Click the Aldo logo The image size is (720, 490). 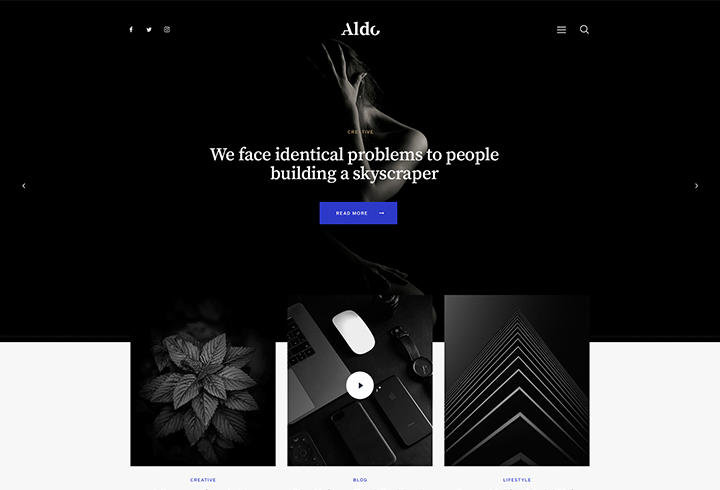(360, 29)
